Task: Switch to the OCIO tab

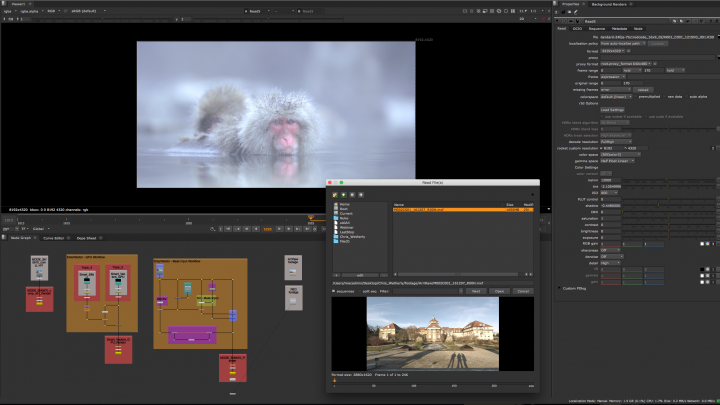Action: [x=577, y=28]
